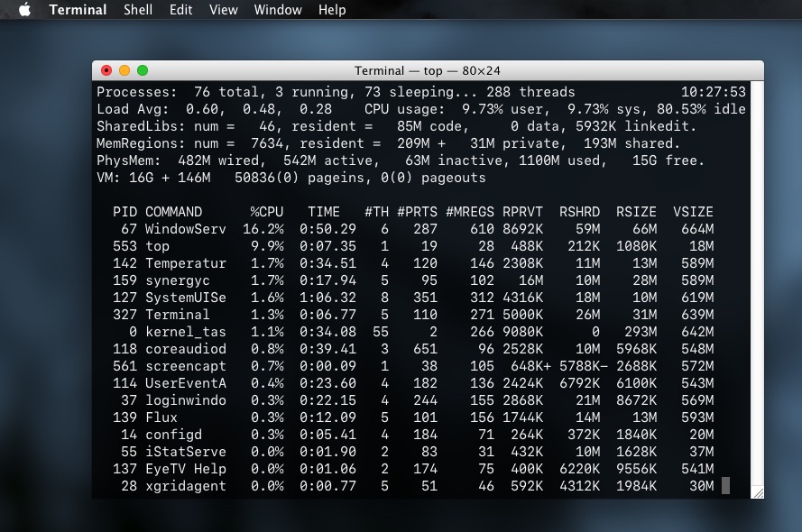Click the time 1:06.32 for SystemUISe
The image size is (802, 532).
pyautogui.click(x=327, y=298)
